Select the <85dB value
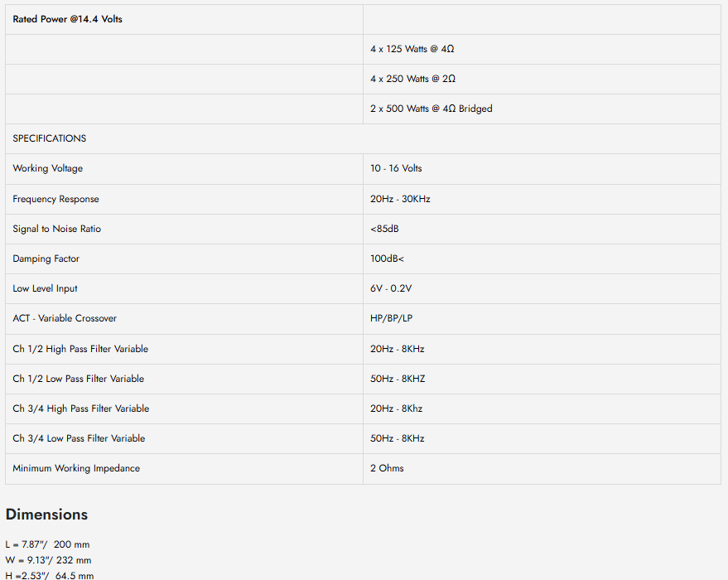The width and height of the screenshot is (728, 580). (384, 229)
